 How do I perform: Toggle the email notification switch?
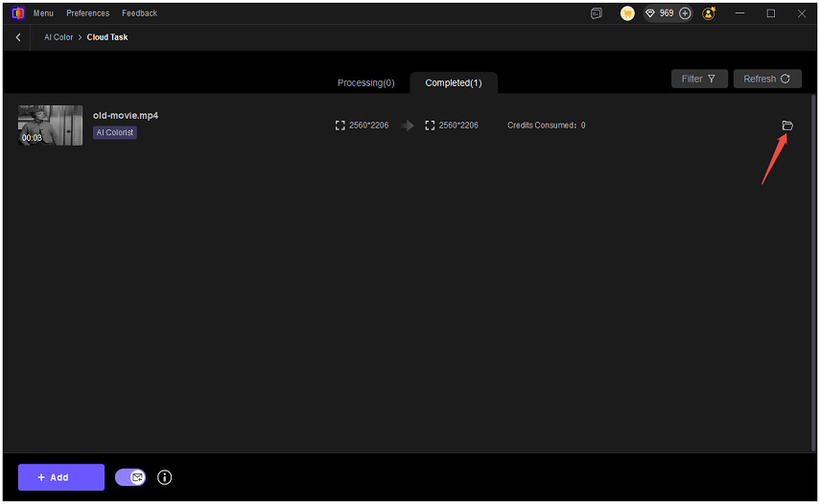point(130,477)
